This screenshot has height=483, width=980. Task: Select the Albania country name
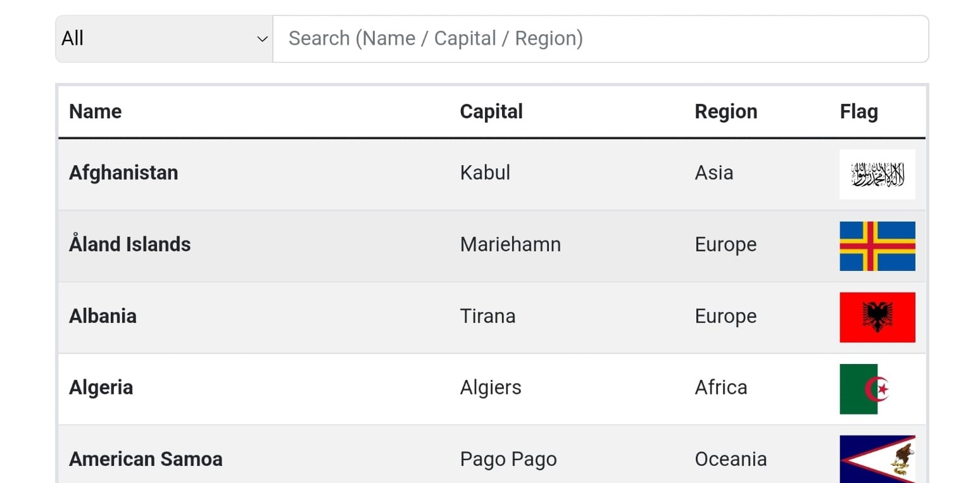(103, 316)
